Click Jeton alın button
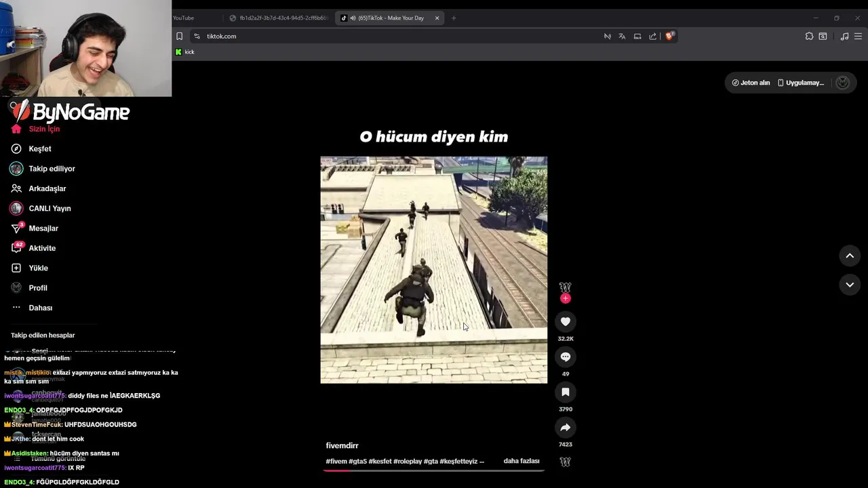Viewport: 868px width, 488px height. [751, 83]
